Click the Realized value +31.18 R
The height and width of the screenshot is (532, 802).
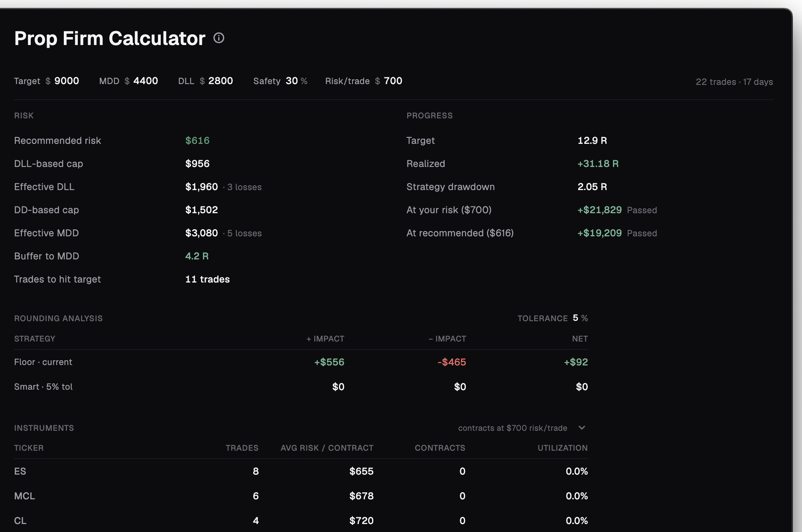[598, 164]
